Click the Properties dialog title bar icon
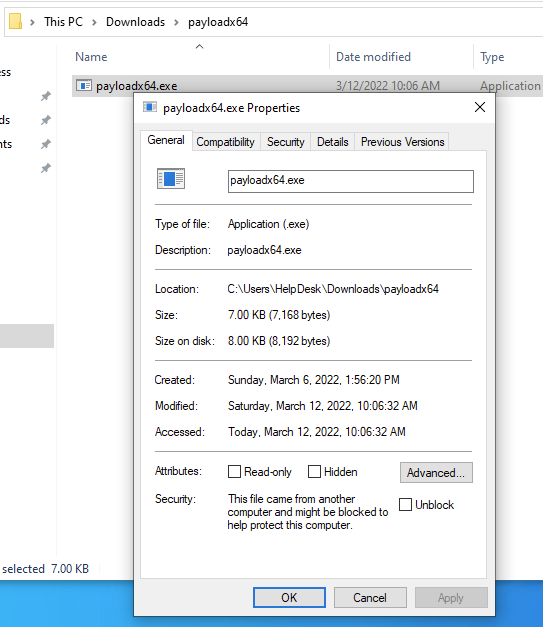Viewport: 543px width, 627px height. coord(150,107)
